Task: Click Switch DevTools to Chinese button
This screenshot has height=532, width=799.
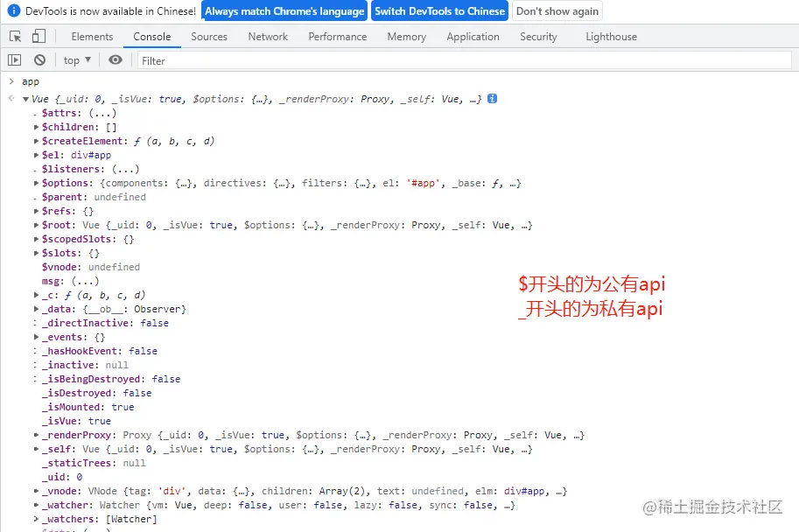Action: click(439, 11)
